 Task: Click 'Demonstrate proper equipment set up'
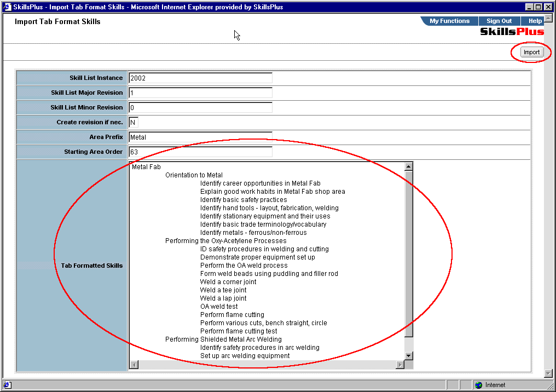pos(258,257)
